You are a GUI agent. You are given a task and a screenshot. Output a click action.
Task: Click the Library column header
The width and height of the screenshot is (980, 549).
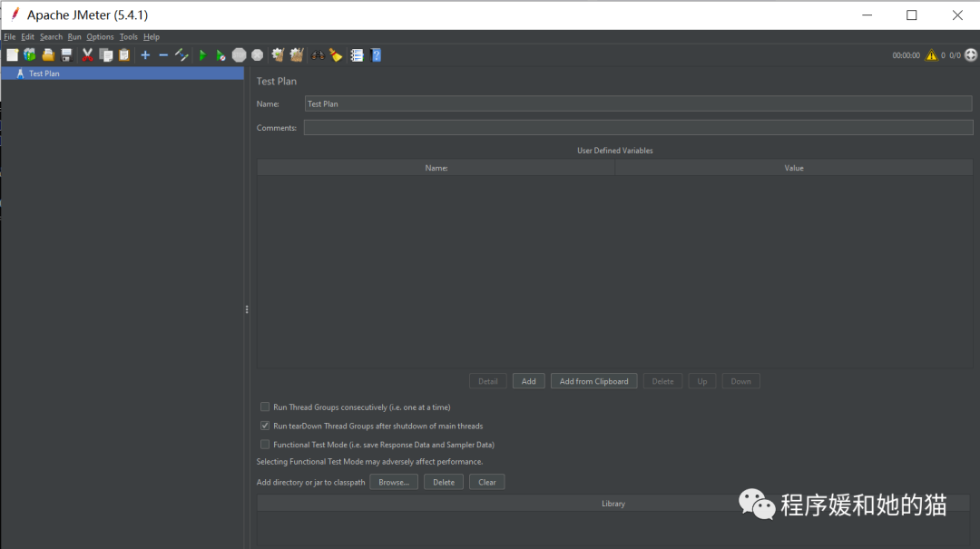613,504
